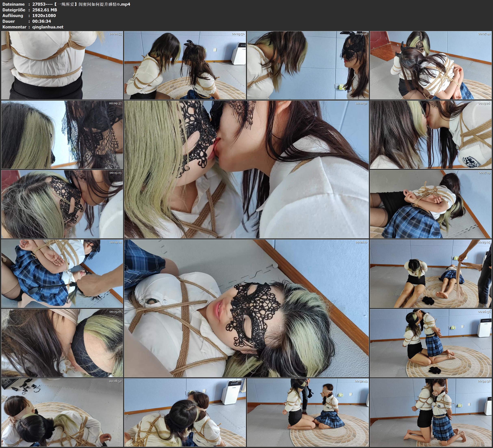Viewport: 493px width, 448px height.
Task: Click the large frame at 00:21:10
Action: [x=246, y=309]
